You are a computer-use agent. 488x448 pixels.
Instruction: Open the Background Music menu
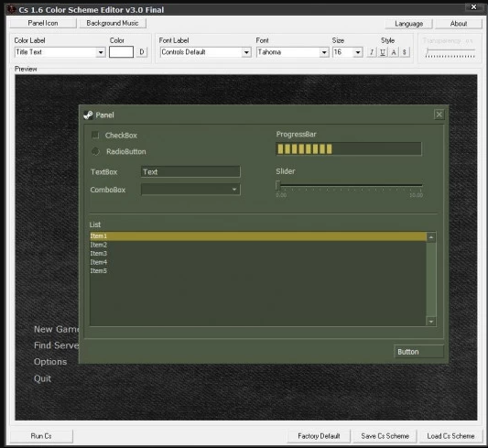113,23
